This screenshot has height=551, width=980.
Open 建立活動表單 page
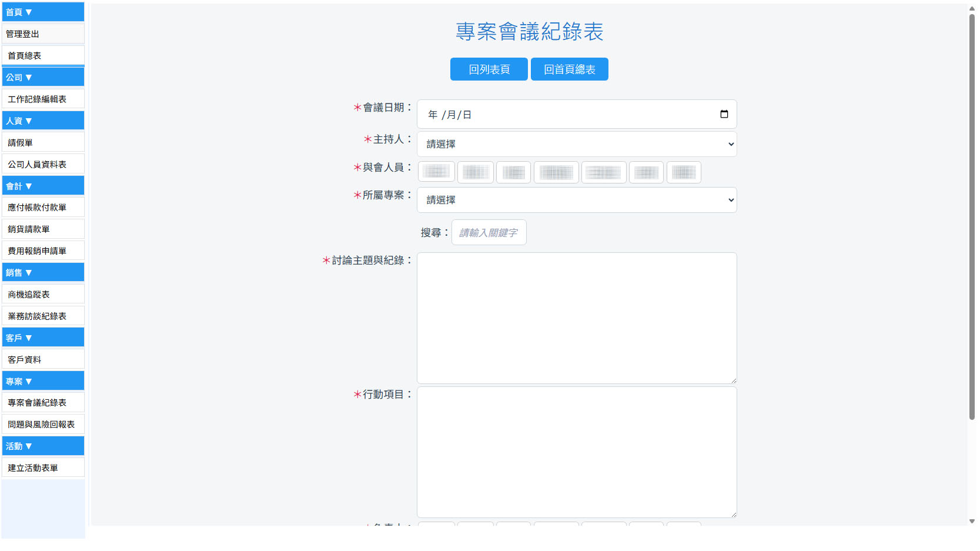(43, 467)
